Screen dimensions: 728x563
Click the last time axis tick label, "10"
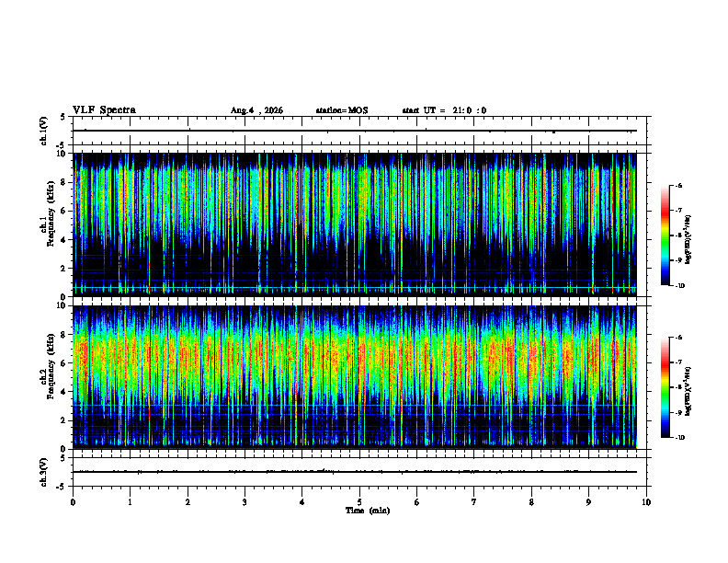(646, 502)
